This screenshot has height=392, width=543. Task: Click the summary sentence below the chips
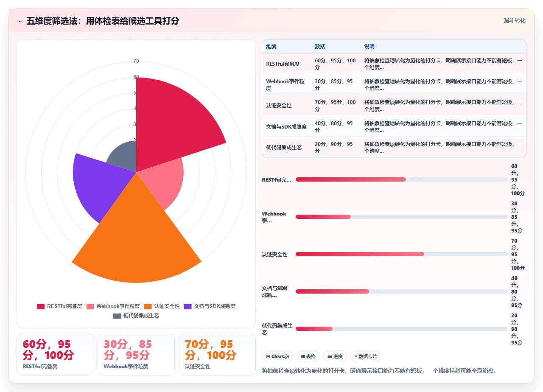click(379, 371)
